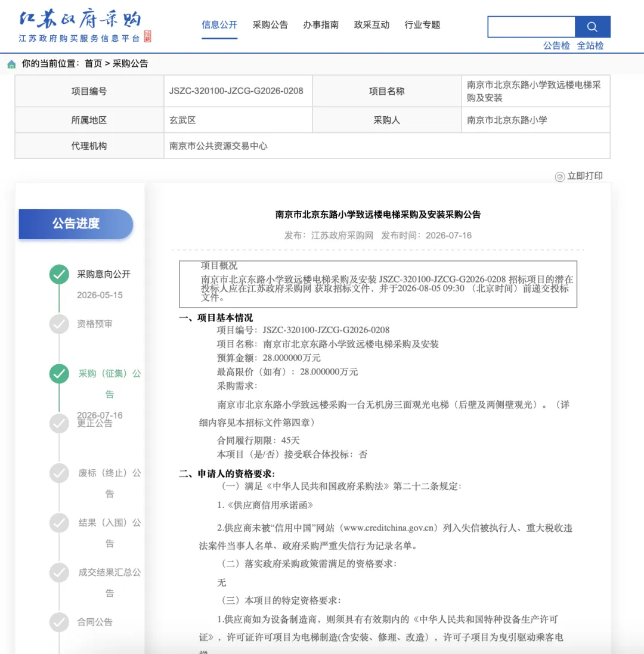The height and width of the screenshot is (654, 644).
Task: Open the 采购（征集）公告 progress step
Action: [x=110, y=384]
